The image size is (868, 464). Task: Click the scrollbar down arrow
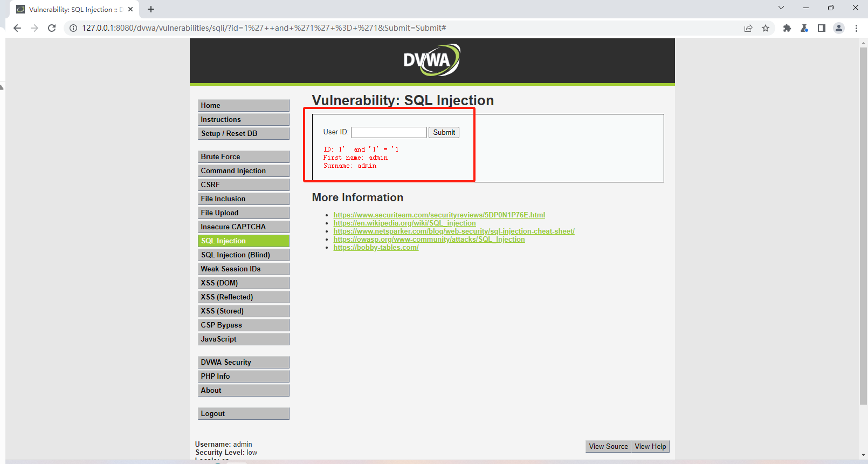(x=863, y=455)
